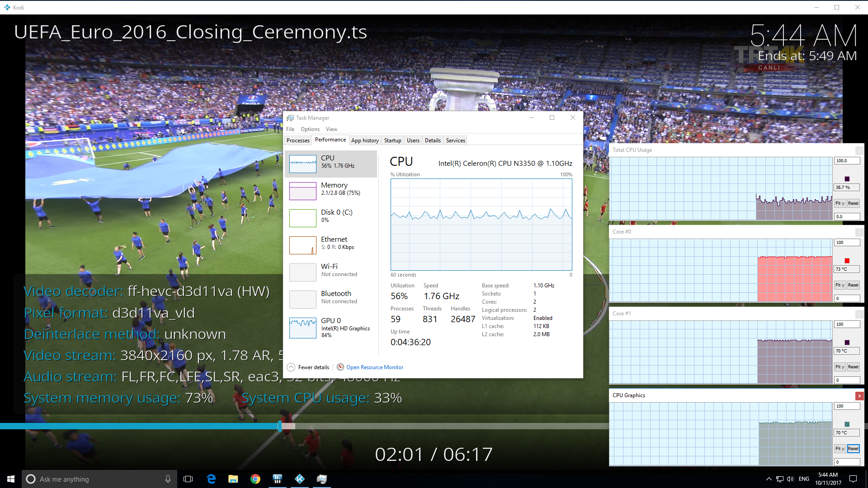Open Task View from taskbar
868x488 pixels.
click(x=188, y=479)
